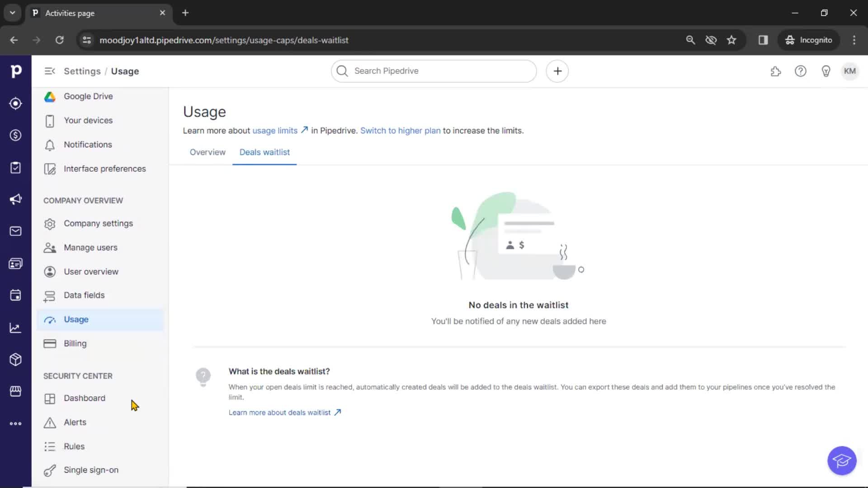Navigate to Billing settings
Screen dimensions: 868x488
point(75,343)
